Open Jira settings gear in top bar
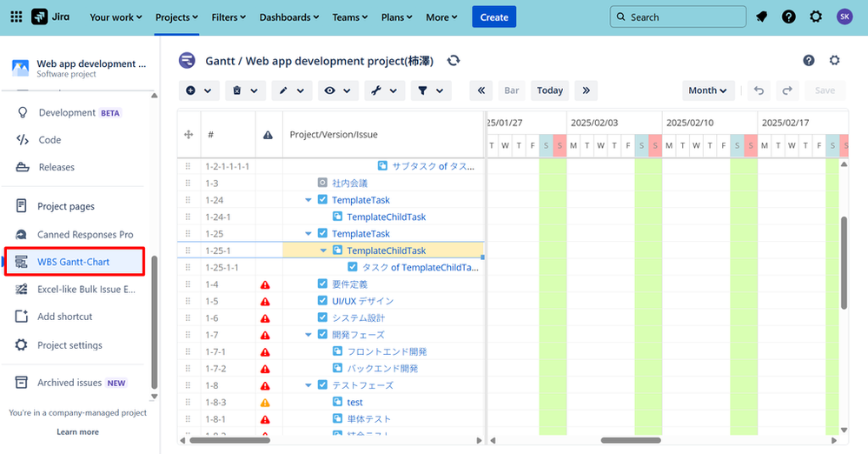Image resolution: width=868 pixels, height=454 pixels. (816, 17)
